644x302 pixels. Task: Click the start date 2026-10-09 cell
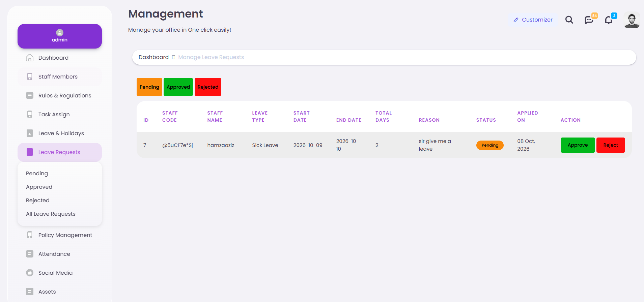(308, 145)
